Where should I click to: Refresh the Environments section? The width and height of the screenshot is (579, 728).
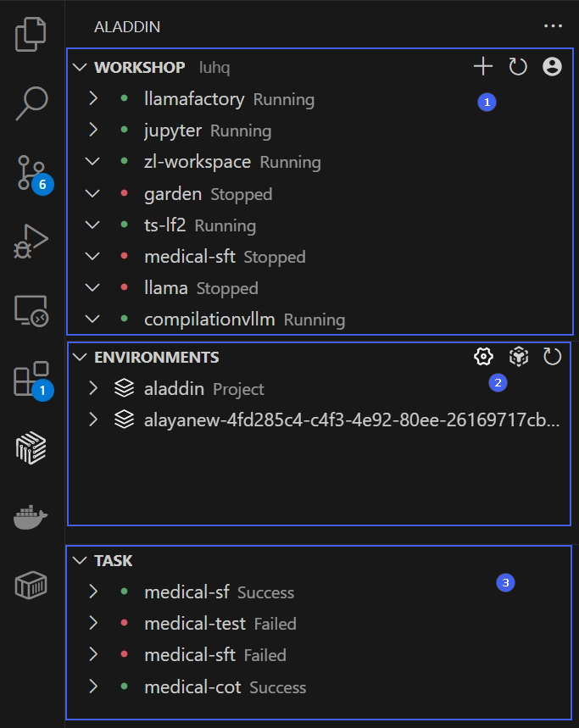(552, 357)
